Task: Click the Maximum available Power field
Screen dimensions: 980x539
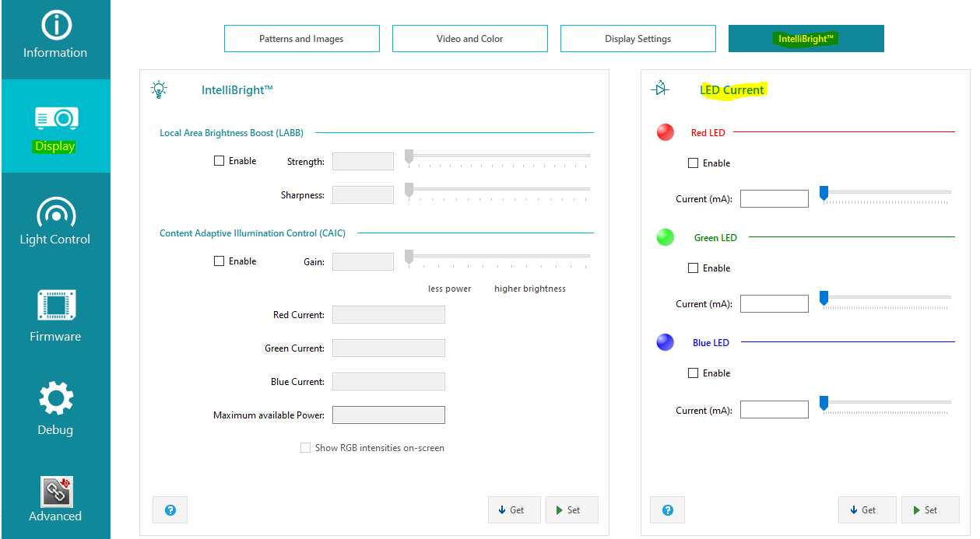Action: 388,415
